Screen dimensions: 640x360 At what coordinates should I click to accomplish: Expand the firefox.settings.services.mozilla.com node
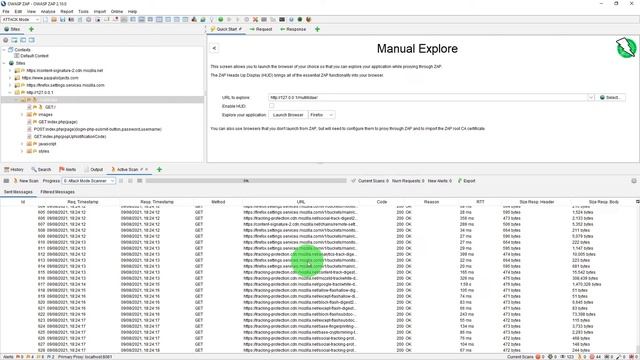(x=10, y=85)
